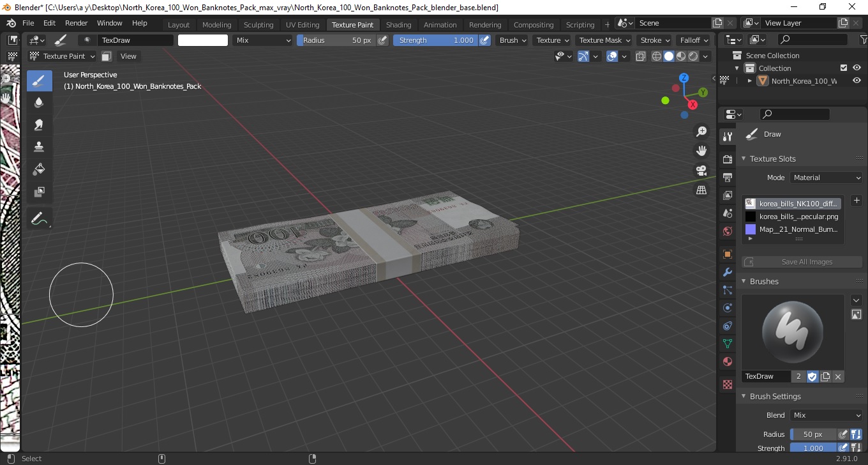The width and height of the screenshot is (868, 465).
Task: Open Modifiers wrench properties tab
Action: (727, 272)
